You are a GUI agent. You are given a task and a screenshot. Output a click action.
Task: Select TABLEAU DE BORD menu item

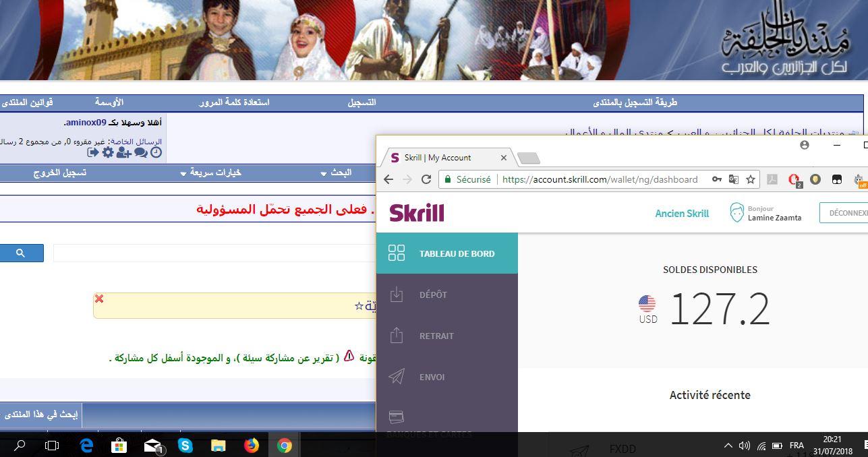tap(447, 253)
